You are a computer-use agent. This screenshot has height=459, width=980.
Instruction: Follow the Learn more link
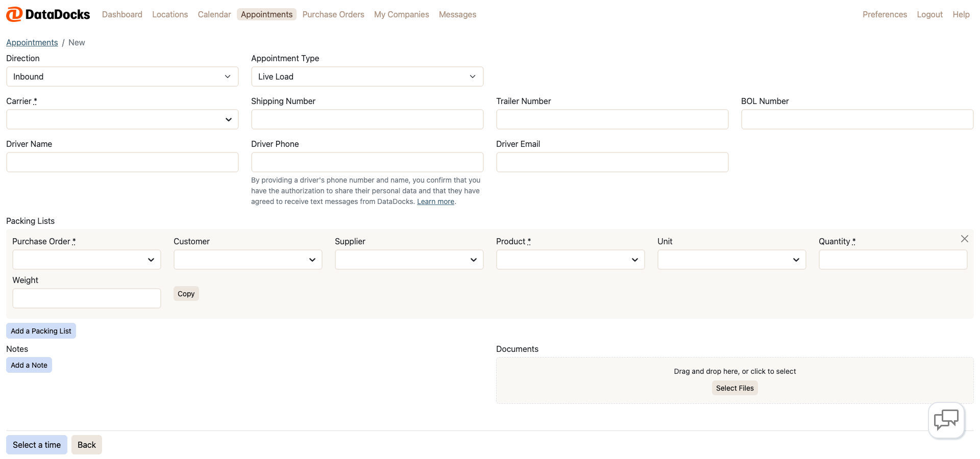pyautogui.click(x=435, y=201)
